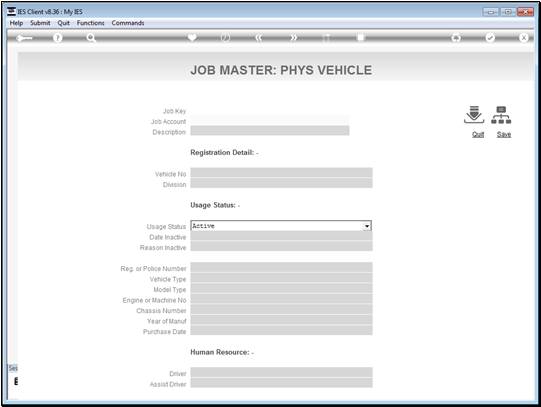The width and height of the screenshot is (541, 407).
Task: Click the Quit download-arrow icon
Action: [474, 115]
